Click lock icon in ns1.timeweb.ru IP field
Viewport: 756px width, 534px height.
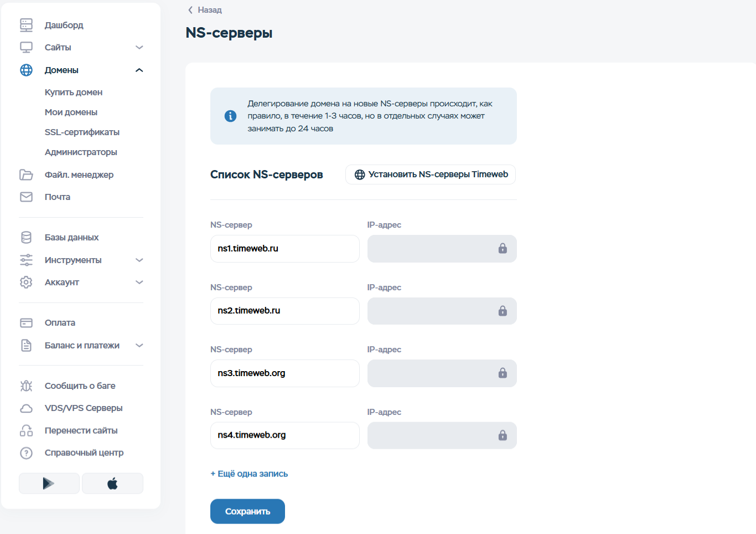(x=503, y=248)
